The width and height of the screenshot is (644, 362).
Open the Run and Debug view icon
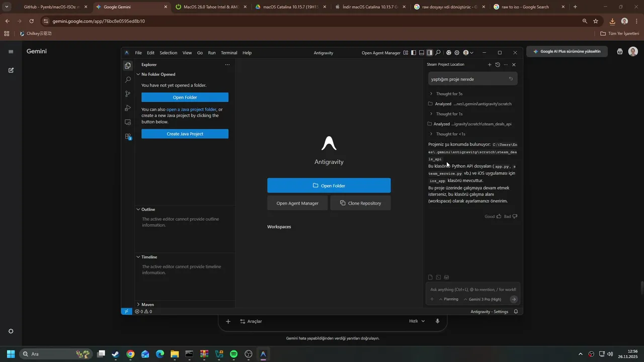pos(128,108)
